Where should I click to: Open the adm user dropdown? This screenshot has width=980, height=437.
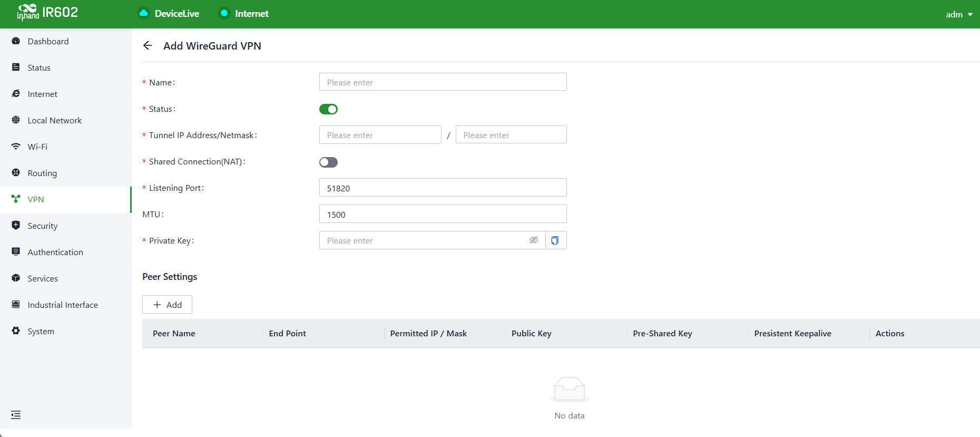(959, 14)
